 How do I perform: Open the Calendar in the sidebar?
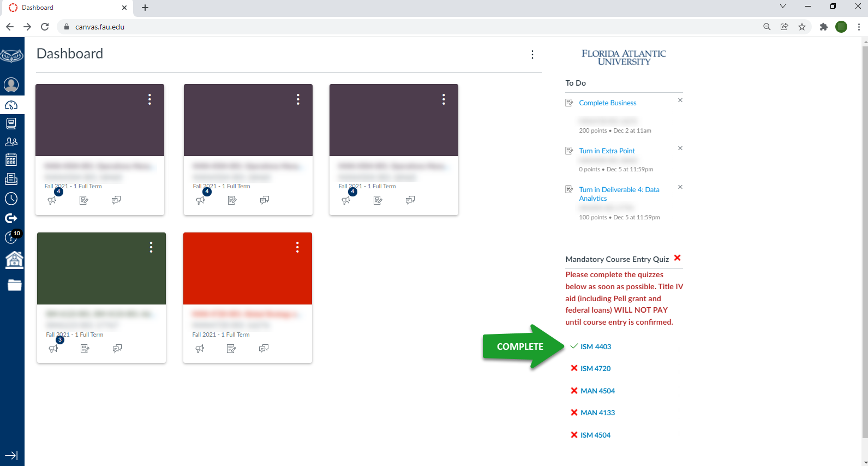point(11,160)
